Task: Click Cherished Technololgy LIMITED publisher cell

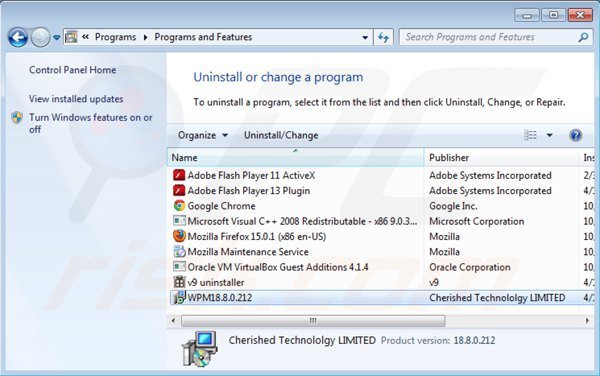Action: pos(497,298)
